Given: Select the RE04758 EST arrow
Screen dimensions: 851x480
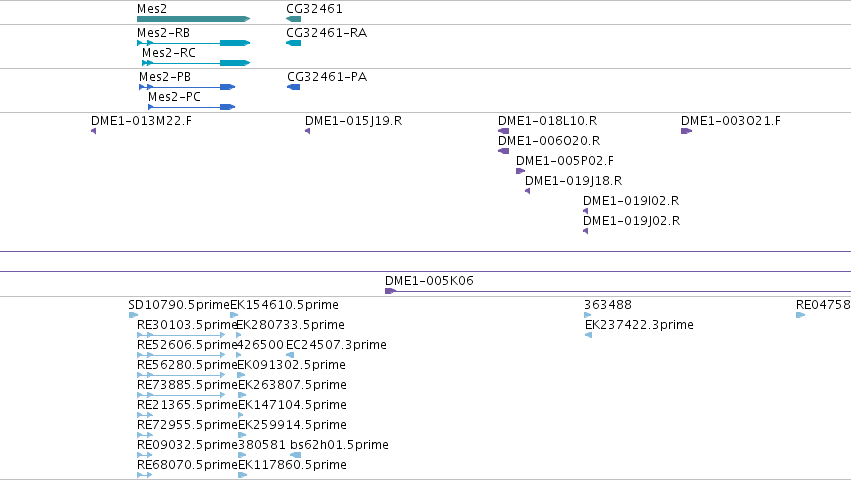Looking at the screenshot, I should 801,315.
